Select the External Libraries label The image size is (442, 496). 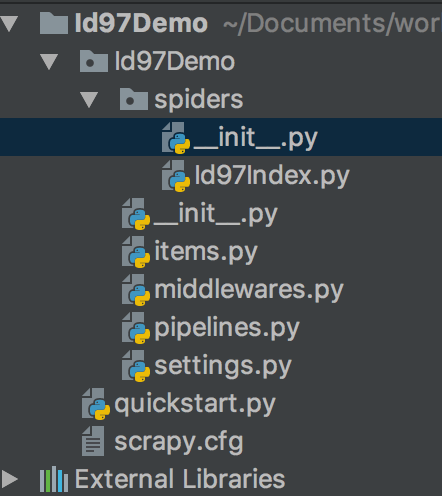pyautogui.click(x=180, y=479)
